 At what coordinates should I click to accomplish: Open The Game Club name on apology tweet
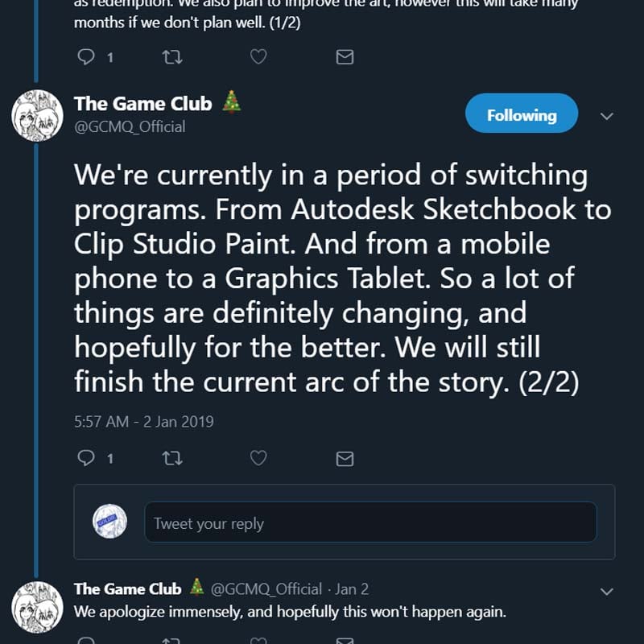tap(127, 589)
